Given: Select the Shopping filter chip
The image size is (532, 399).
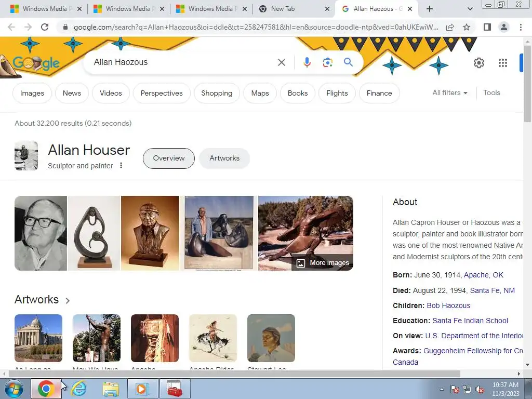Looking at the screenshot, I should click(x=217, y=93).
